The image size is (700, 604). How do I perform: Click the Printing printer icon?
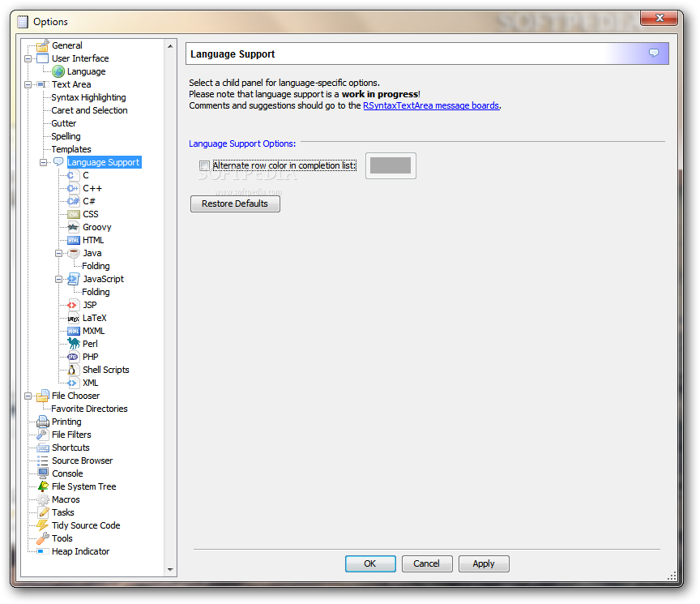(x=42, y=422)
